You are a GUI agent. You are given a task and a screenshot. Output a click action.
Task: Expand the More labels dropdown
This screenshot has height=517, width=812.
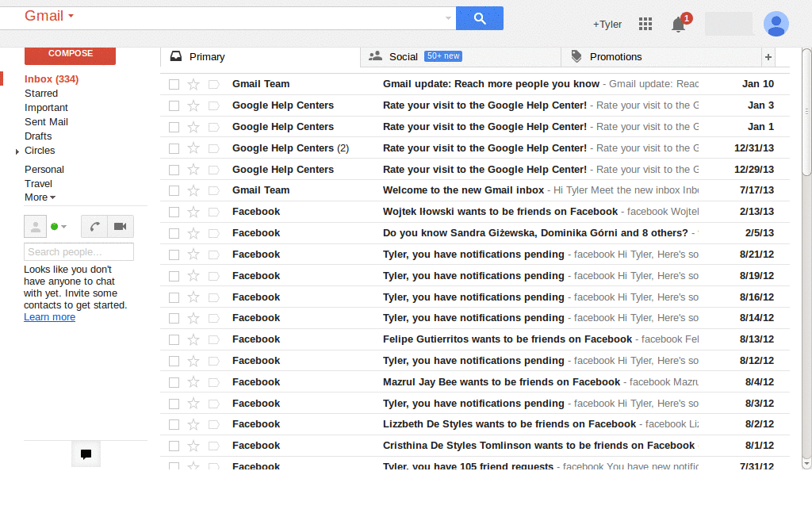click(x=39, y=197)
